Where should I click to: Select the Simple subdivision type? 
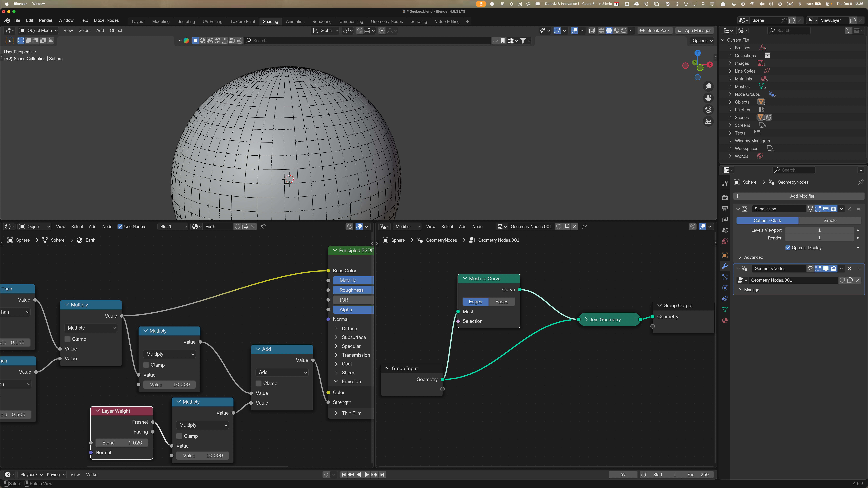point(830,221)
